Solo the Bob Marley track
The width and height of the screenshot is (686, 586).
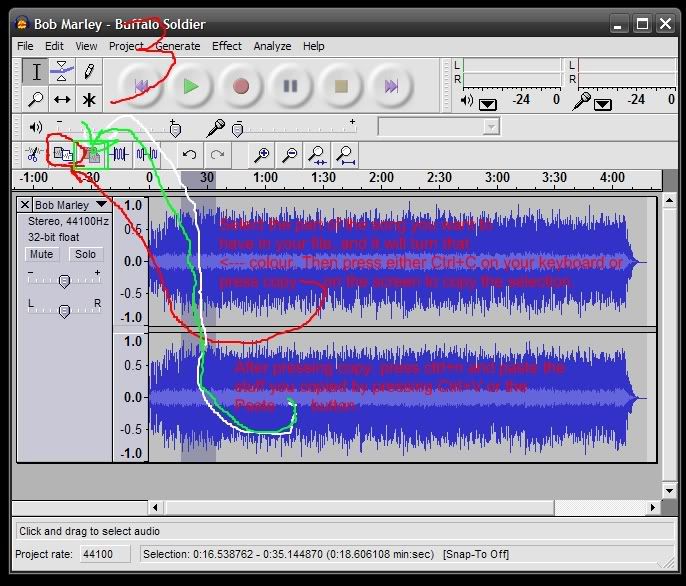[x=85, y=254]
